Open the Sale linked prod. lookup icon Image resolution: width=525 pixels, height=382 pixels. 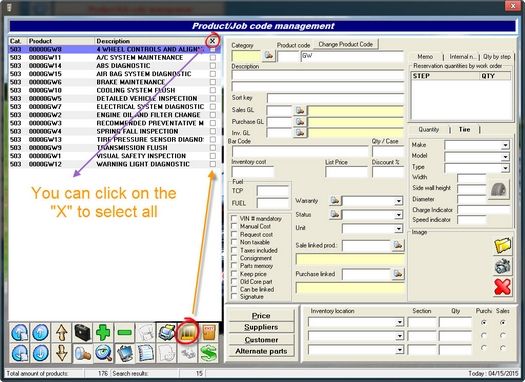coord(397,245)
